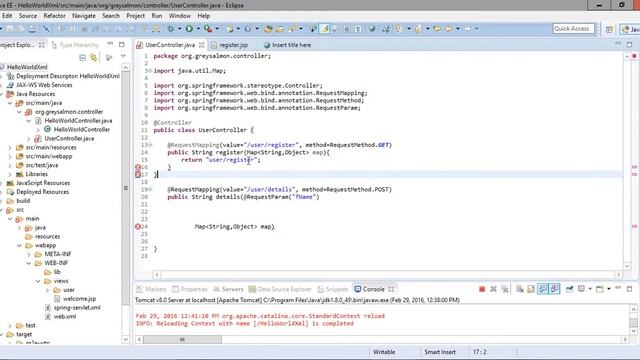Viewport: 640px width, 360px height.
Task: Toggle Mark Occurrences highlighted toolbar button
Action: (324, 29)
